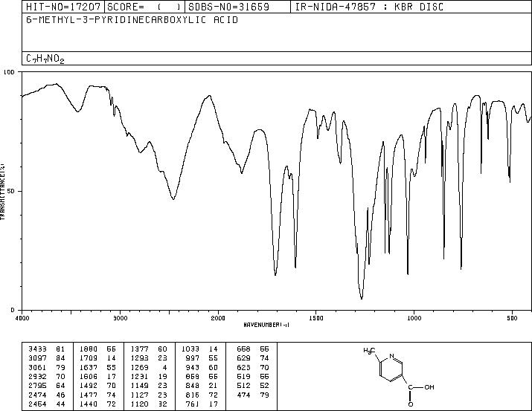Select the 2474 peak entry in the table
Viewport: 532px width, 411px height.
pyautogui.click(x=47, y=395)
